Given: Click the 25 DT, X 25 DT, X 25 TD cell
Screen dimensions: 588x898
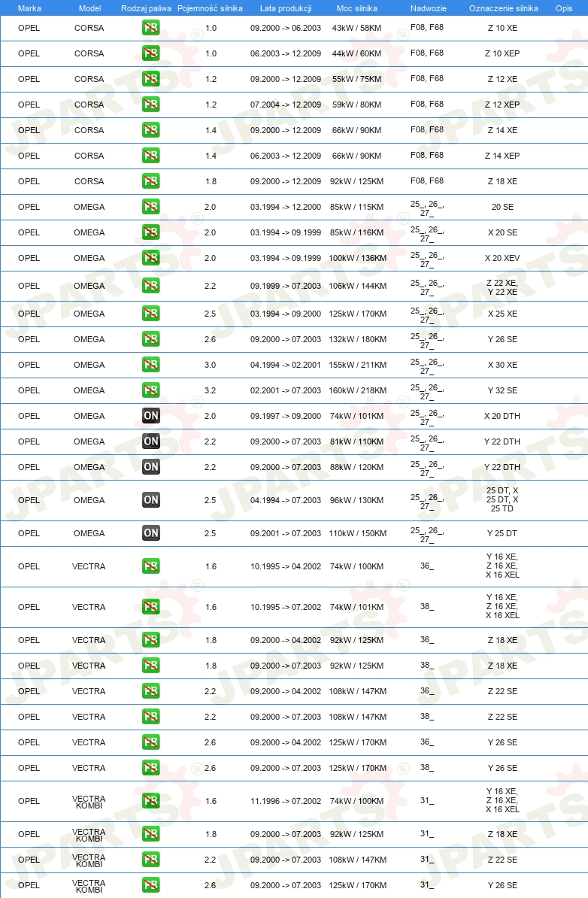Looking at the screenshot, I should pos(503,499).
